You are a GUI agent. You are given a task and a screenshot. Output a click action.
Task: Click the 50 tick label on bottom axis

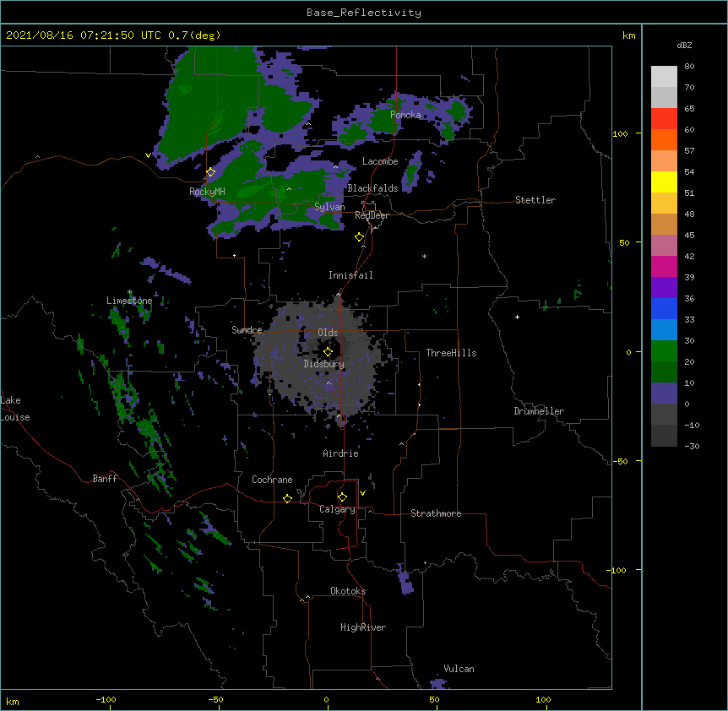(x=434, y=699)
